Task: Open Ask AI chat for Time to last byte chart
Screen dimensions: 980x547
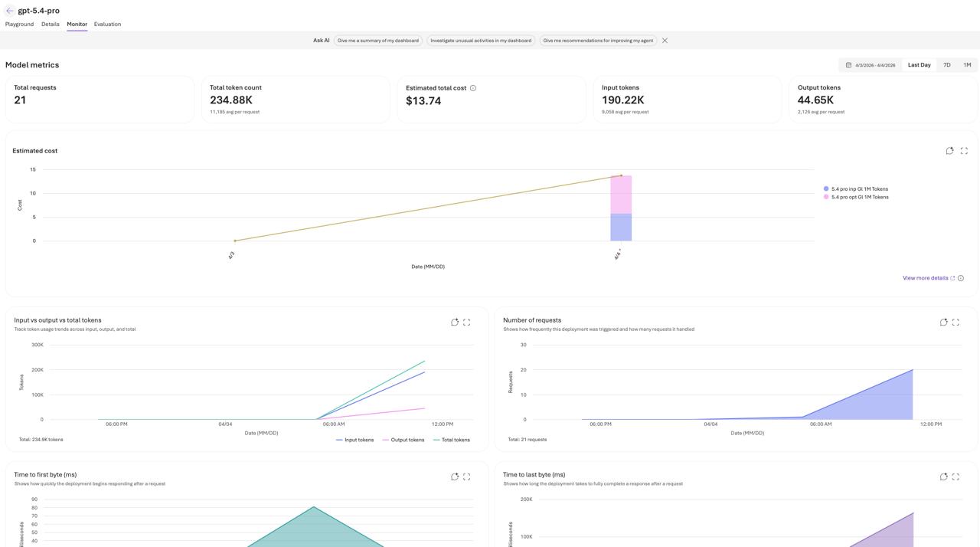Action: [x=943, y=477]
